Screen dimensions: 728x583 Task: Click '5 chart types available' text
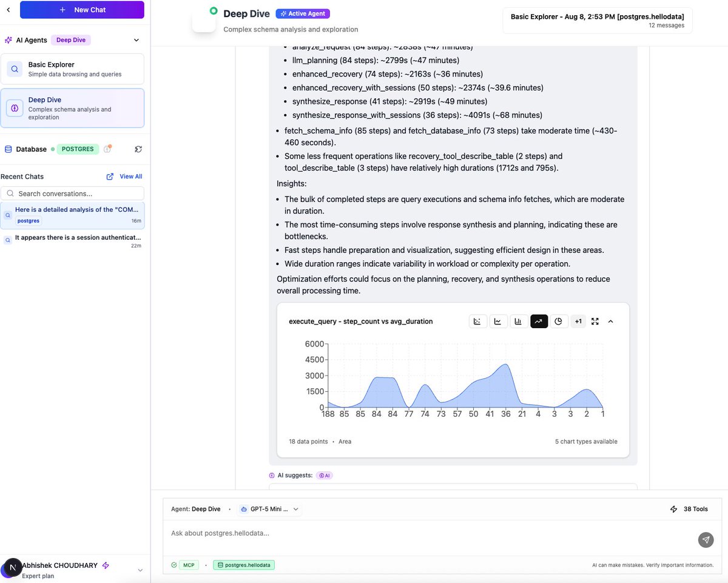tap(586, 442)
